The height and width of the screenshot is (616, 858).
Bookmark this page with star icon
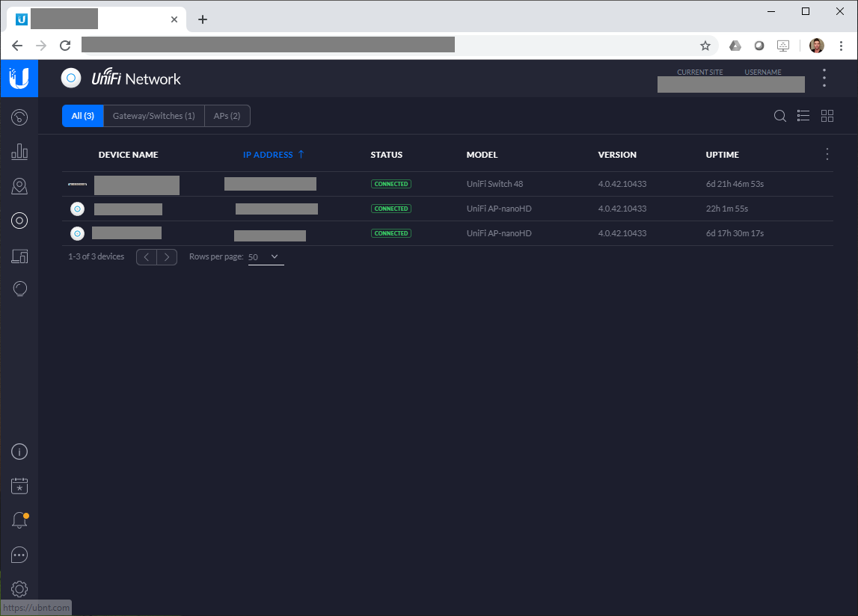[x=705, y=46]
